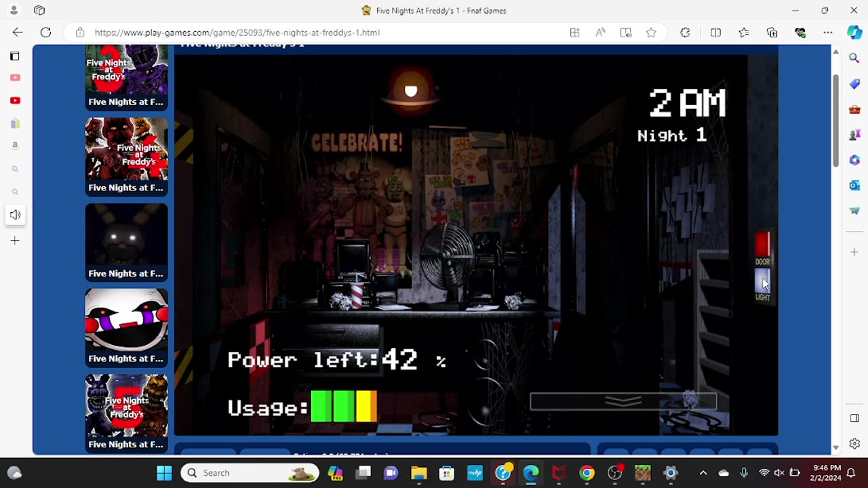Open Five Nights at Freddy's 5 thumbnail
This screenshot has height=488, width=868.
[x=126, y=413]
